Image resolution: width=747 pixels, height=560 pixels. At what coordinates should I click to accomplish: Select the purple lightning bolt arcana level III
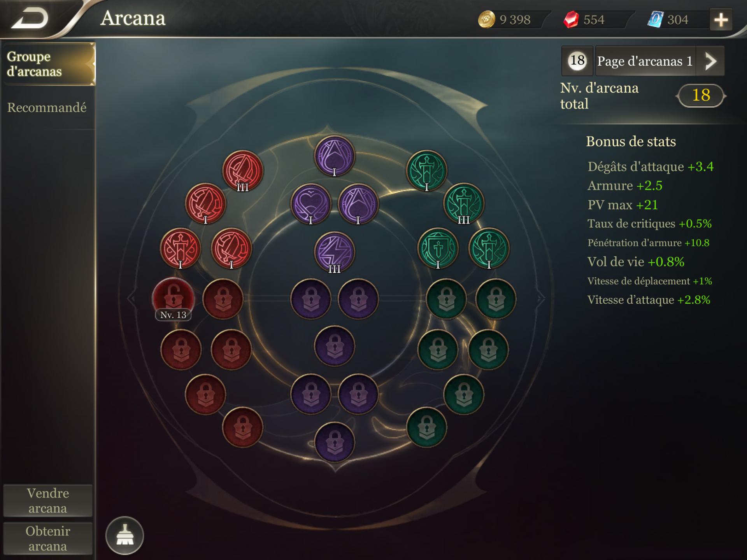pos(334,253)
